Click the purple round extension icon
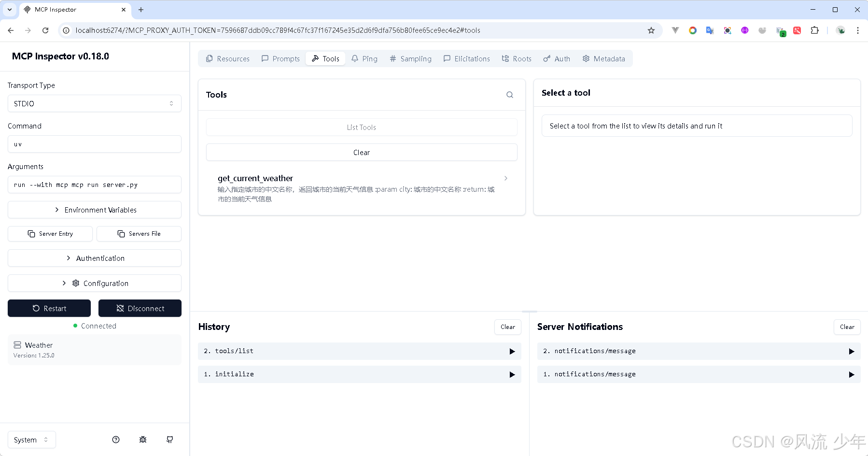This screenshot has width=868, height=456. point(745,30)
